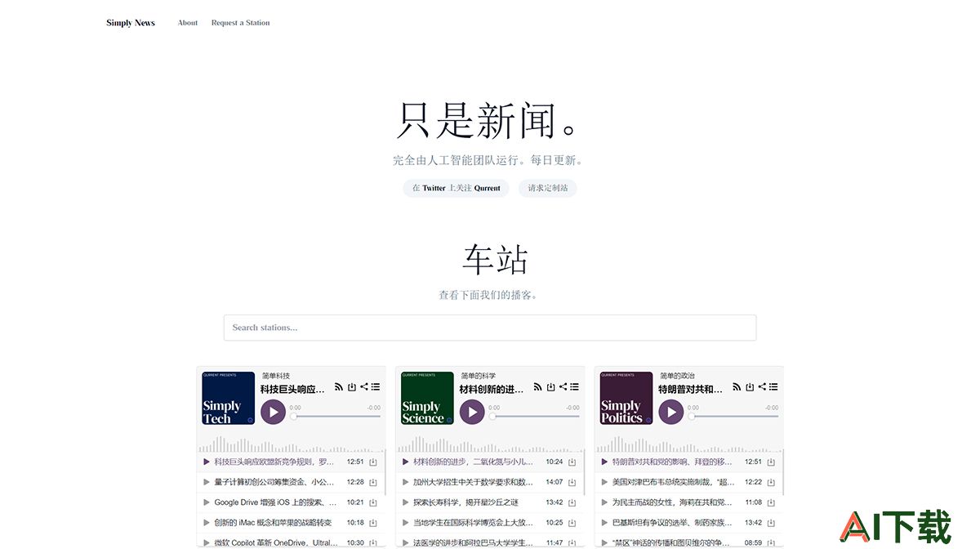Click the Simply Science progress slider
The image size is (980, 549).
pyautogui.click(x=535, y=417)
